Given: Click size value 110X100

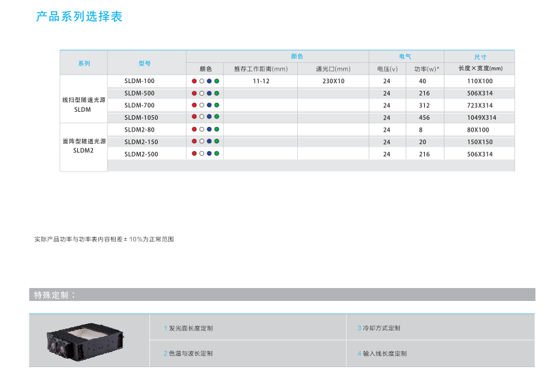Looking at the screenshot, I should (480, 81).
